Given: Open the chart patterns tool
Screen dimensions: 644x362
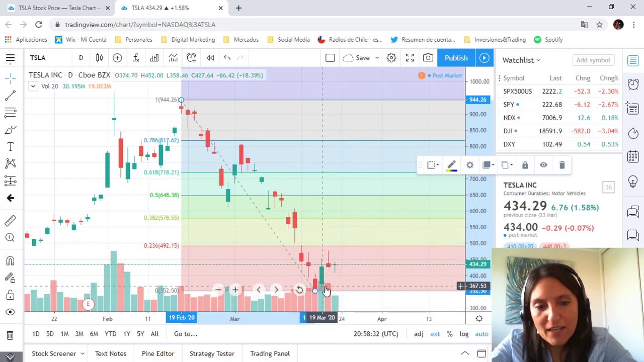Looking at the screenshot, I should pyautogui.click(x=10, y=163).
